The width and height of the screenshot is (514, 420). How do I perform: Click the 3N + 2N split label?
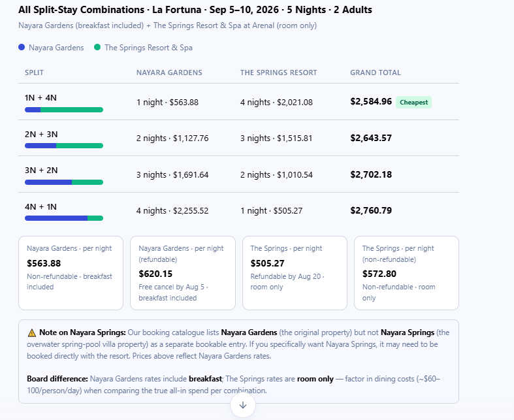41,170
